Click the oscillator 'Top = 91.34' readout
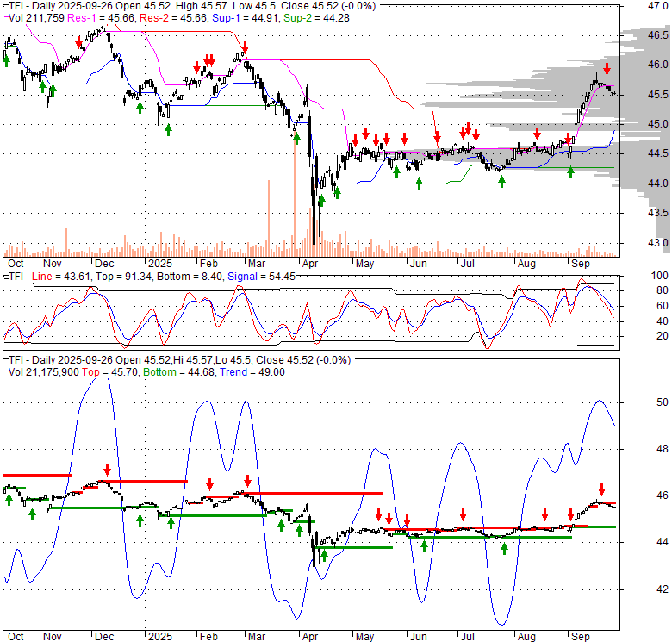The height and width of the screenshot is (642, 672). click(x=124, y=277)
